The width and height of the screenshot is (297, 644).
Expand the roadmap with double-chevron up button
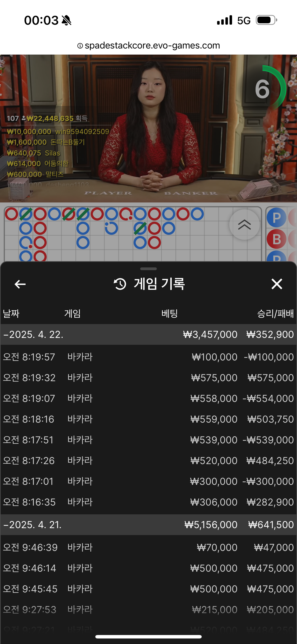tap(244, 225)
